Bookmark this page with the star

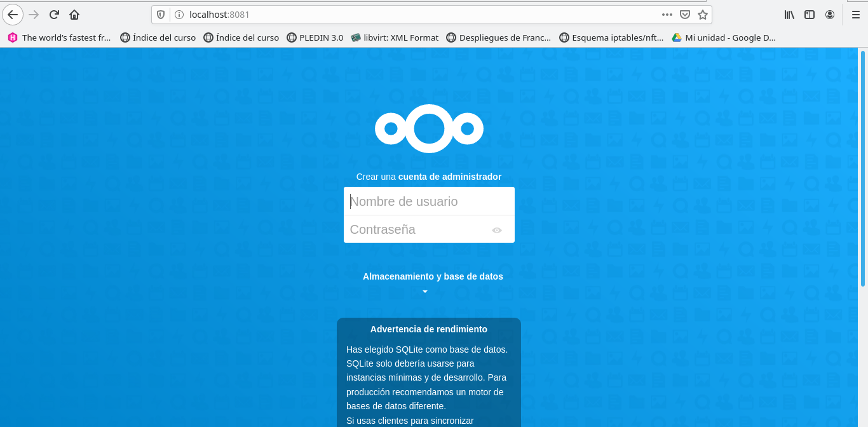tap(703, 14)
